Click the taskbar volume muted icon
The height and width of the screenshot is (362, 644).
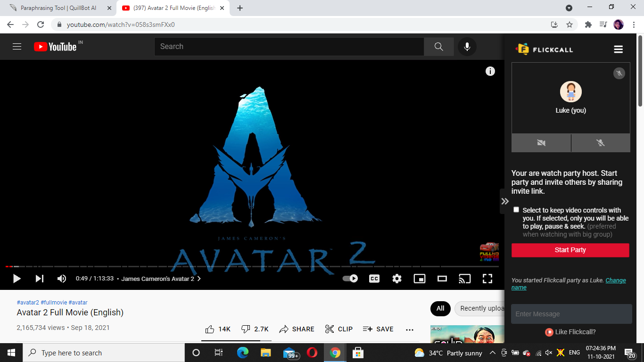549,353
